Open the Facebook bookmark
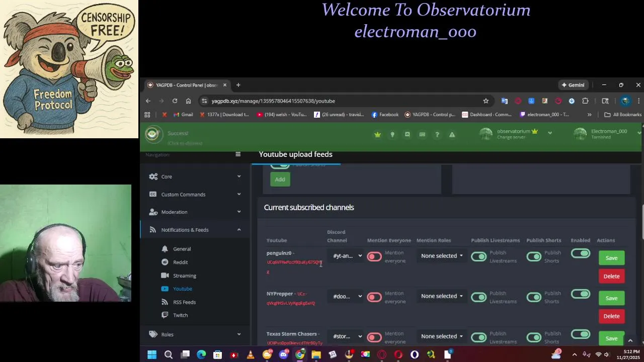 385,115
